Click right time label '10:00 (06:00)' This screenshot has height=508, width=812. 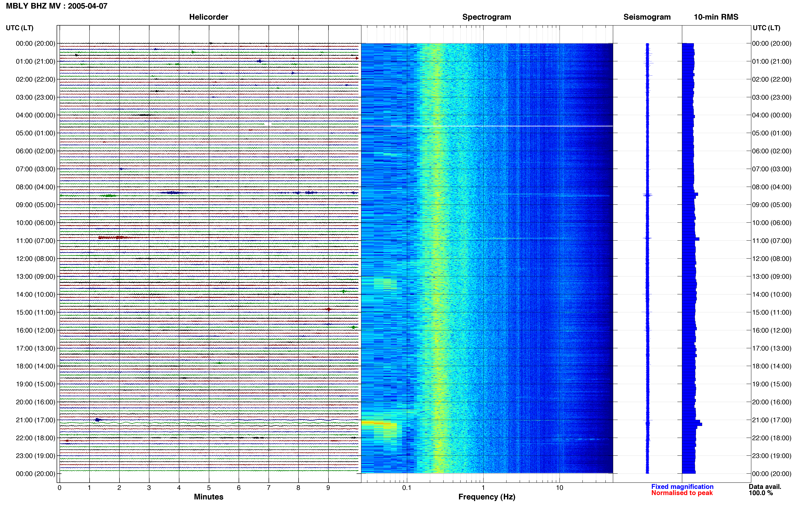[772, 223]
